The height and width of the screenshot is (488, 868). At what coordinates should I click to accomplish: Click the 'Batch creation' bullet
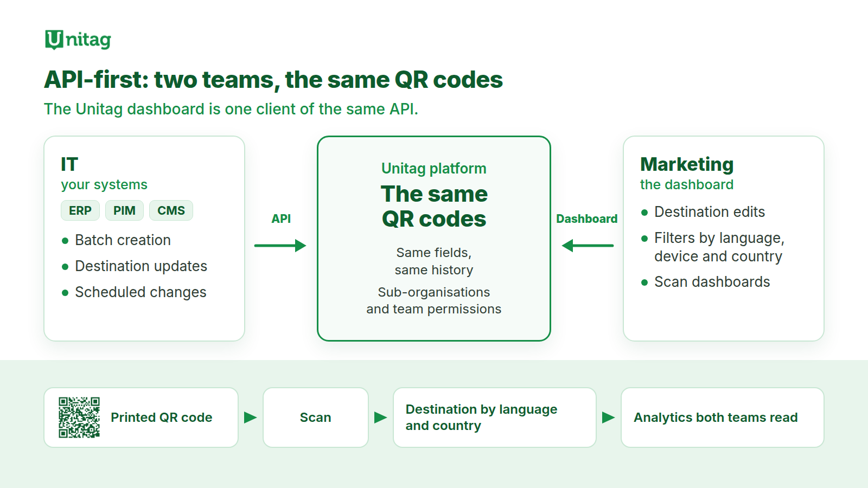point(123,240)
